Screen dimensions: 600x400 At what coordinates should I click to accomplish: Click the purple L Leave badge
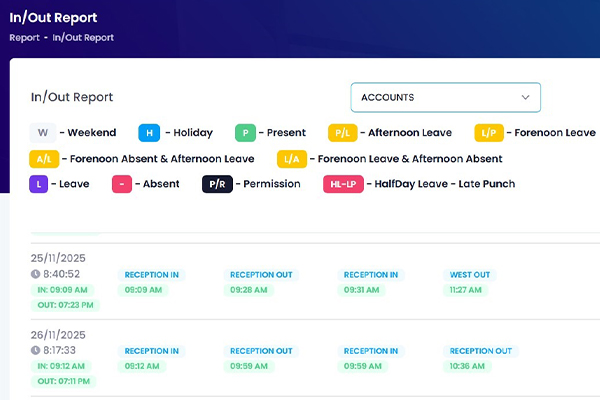pos(39,184)
